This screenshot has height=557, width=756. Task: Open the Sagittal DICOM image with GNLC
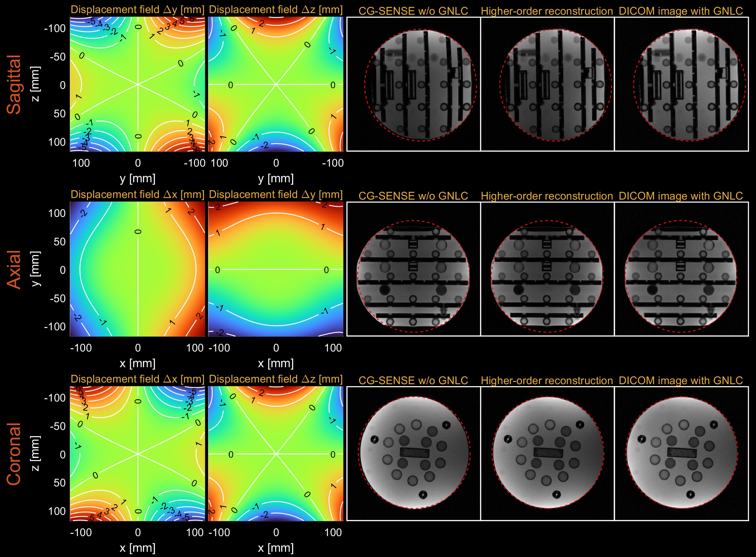(681, 84)
